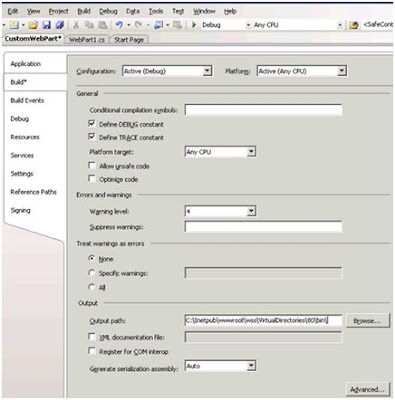Click the Redo arrow icon
The height and width of the screenshot is (400, 395).
(138, 25)
